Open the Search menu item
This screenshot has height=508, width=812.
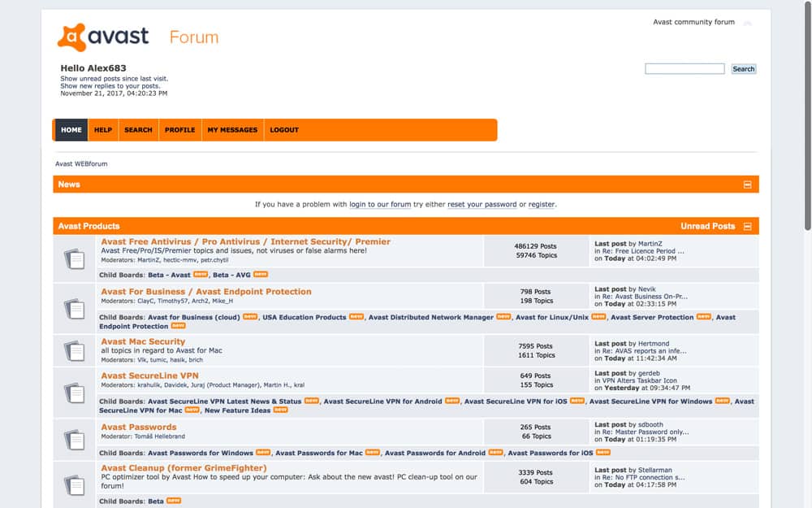(x=138, y=130)
